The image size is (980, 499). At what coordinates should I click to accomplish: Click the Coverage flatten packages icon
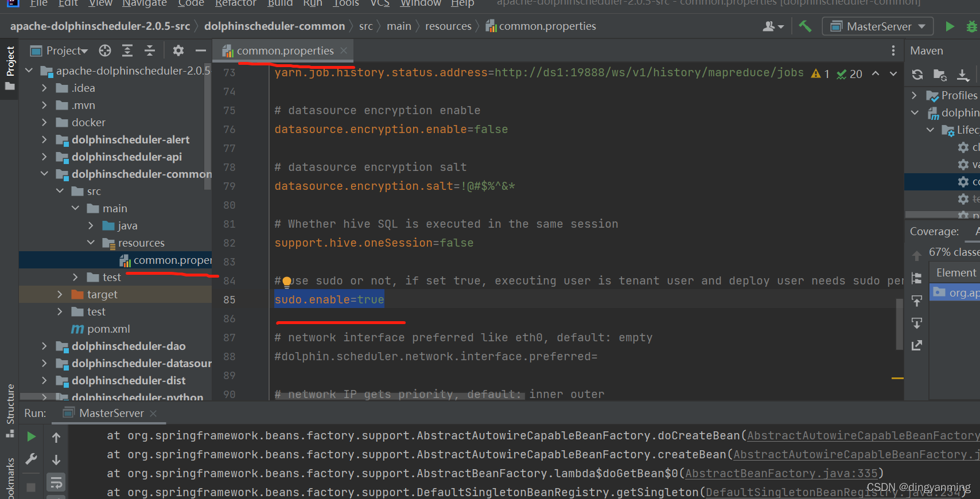[917, 278]
